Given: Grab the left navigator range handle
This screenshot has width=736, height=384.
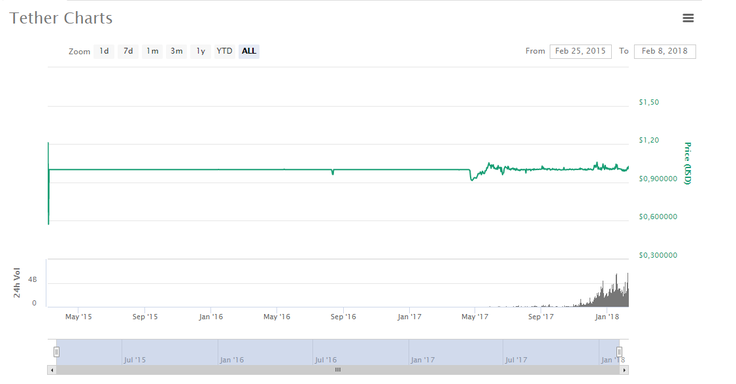Looking at the screenshot, I should click(56, 352).
